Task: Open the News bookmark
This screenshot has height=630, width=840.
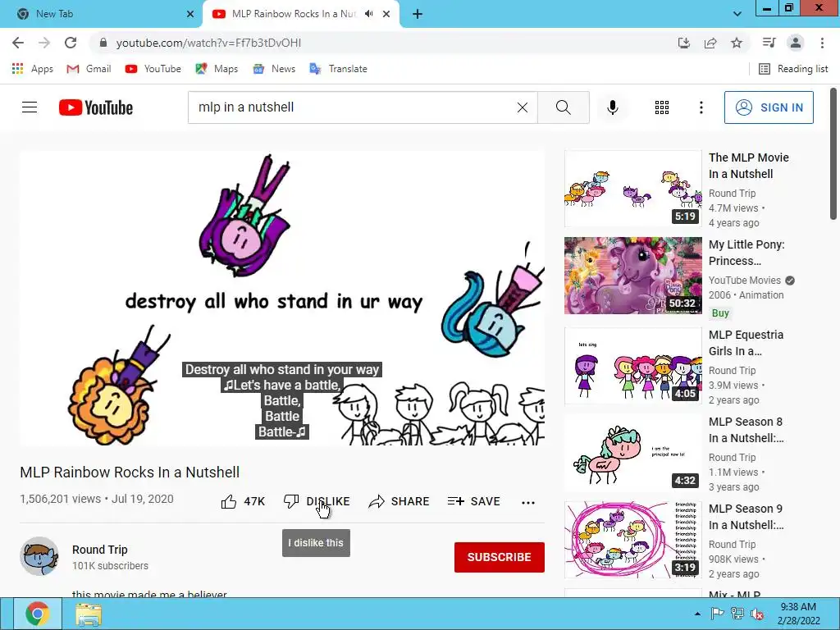Action: (x=274, y=69)
